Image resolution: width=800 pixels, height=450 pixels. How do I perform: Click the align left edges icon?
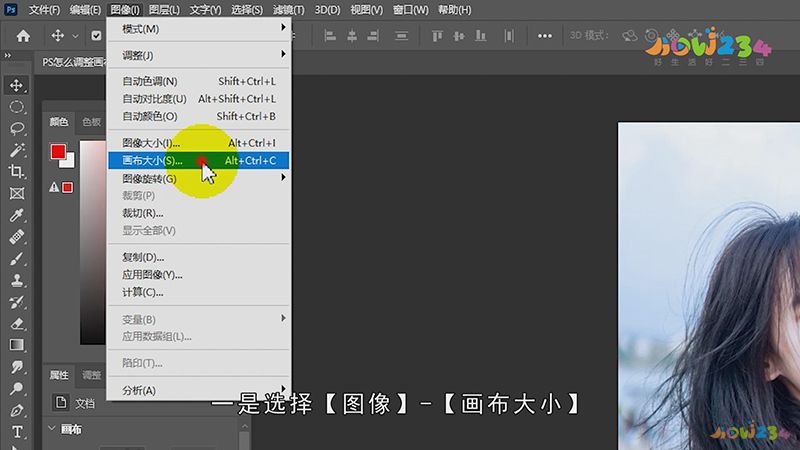coord(330,36)
